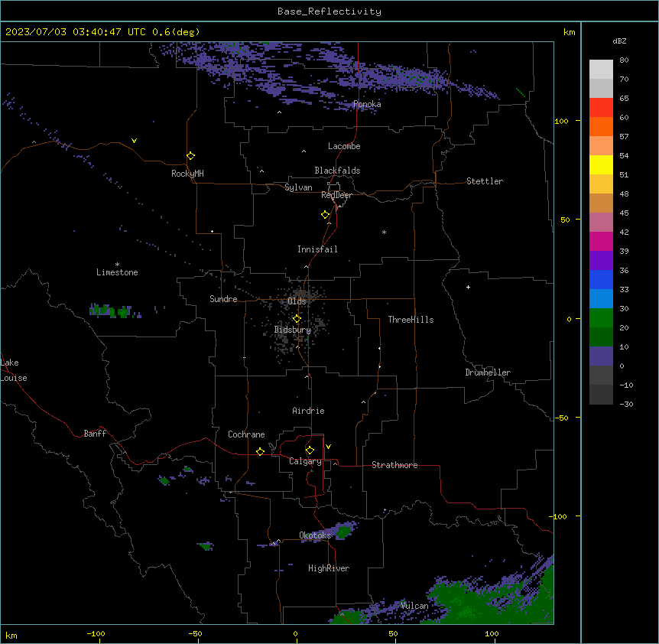Pick the purple 36-39 dBZ legend swatch
This screenshot has width=659, height=644.
pyautogui.click(x=601, y=261)
